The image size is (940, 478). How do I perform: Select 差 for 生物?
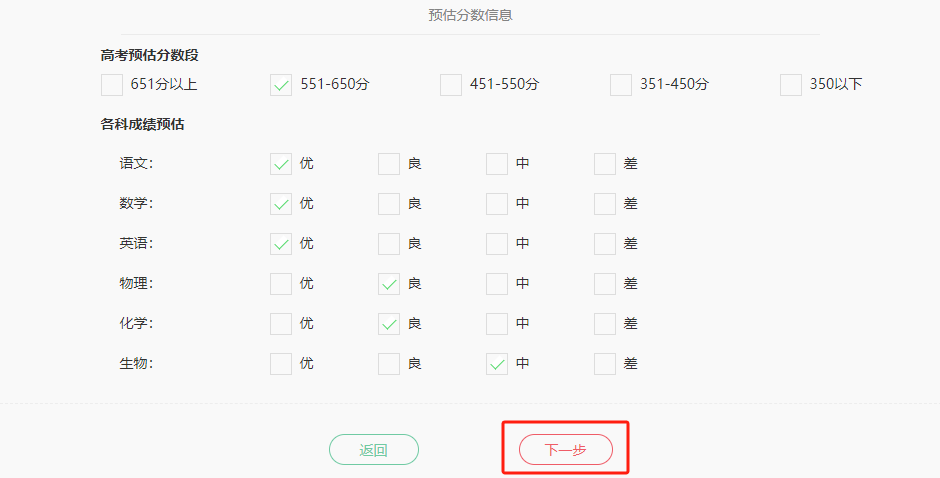[605, 364]
